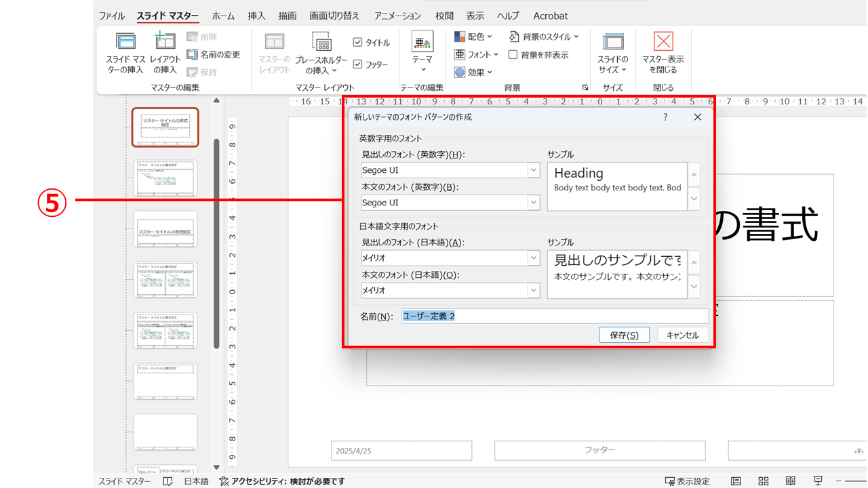Enable 背景を非表示 checkbox

[513, 55]
